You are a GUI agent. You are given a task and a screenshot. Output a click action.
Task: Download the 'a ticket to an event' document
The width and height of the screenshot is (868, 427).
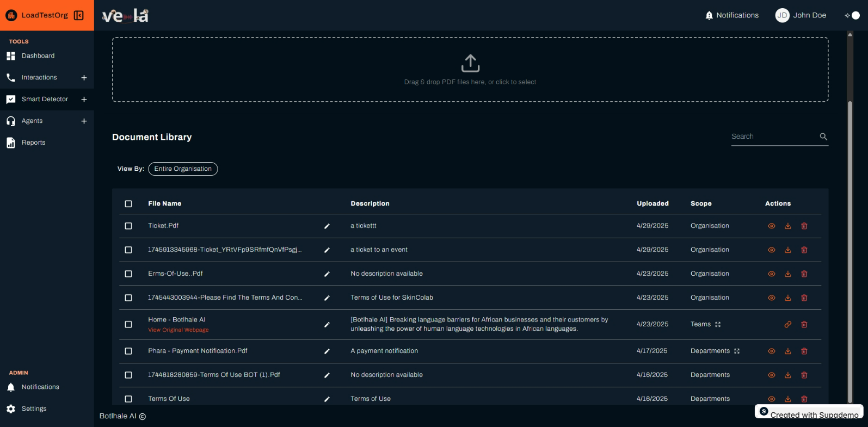788,250
